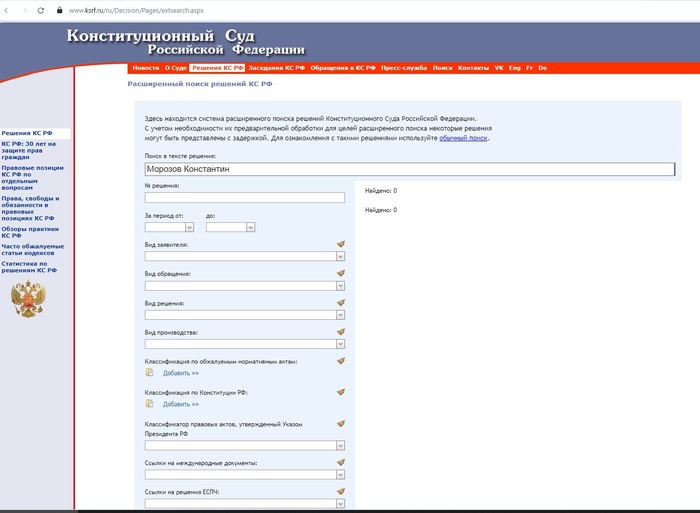Open sidebar link Обзоры практики КС РФ
700x513 pixels.
click(x=30, y=232)
